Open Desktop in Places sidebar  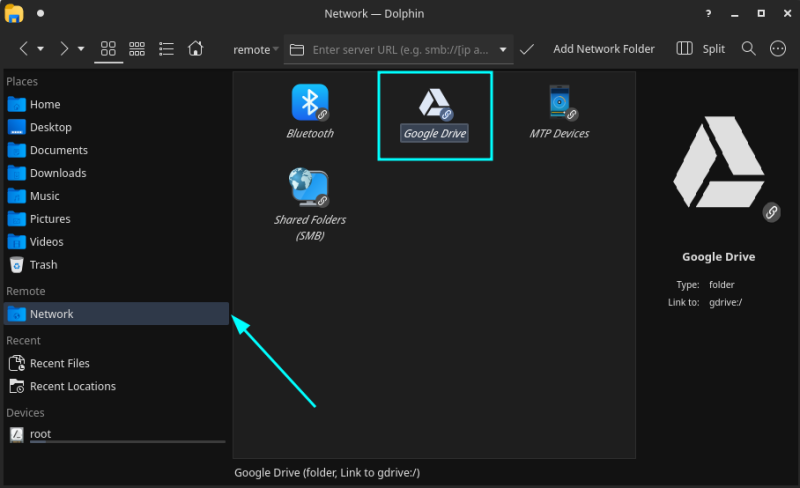[x=116, y=127]
